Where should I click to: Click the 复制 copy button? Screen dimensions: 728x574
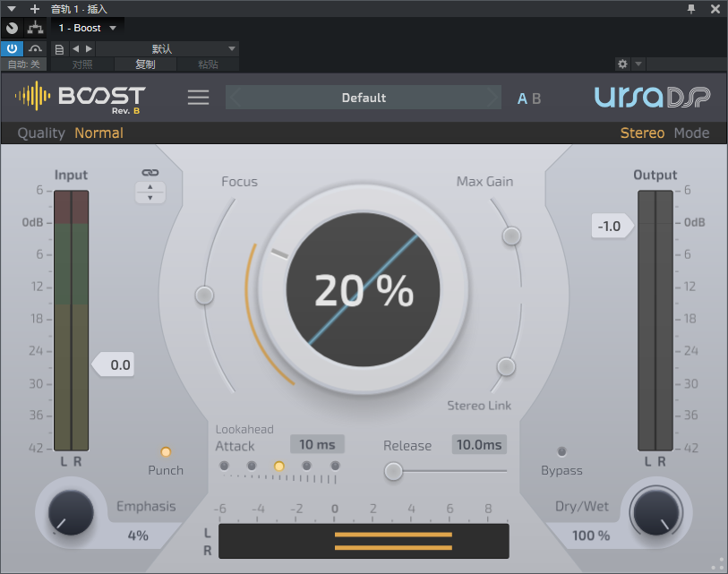[145, 64]
